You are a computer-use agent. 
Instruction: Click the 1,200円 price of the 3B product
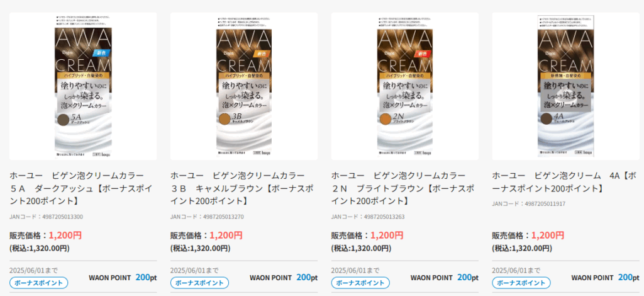(x=226, y=235)
